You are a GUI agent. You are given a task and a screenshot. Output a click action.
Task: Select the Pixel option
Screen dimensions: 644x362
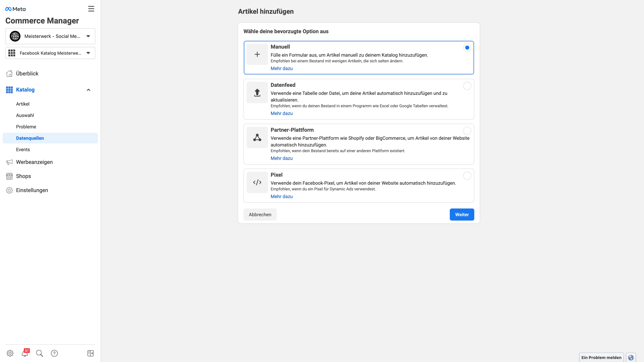[467, 176]
